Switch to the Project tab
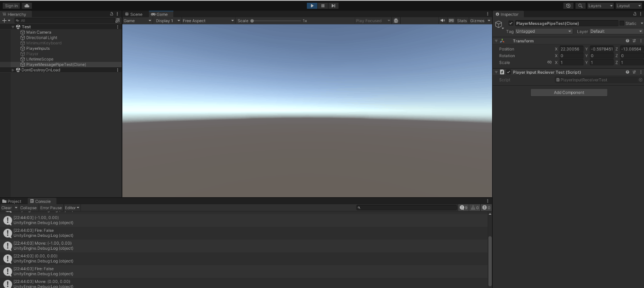 12,201
